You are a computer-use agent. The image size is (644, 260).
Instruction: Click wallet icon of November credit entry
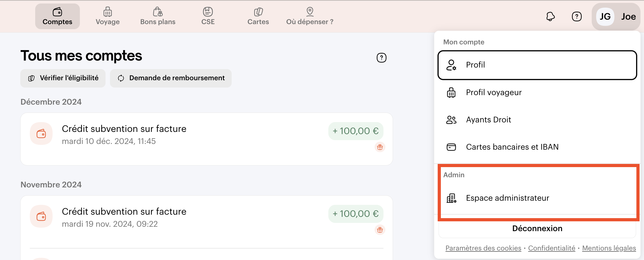coord(41,216)
